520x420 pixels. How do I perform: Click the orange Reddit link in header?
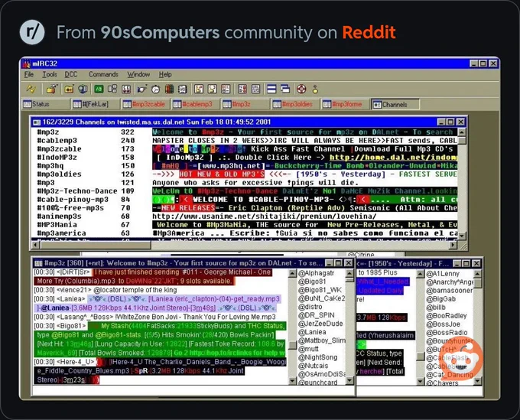(369, 32)
